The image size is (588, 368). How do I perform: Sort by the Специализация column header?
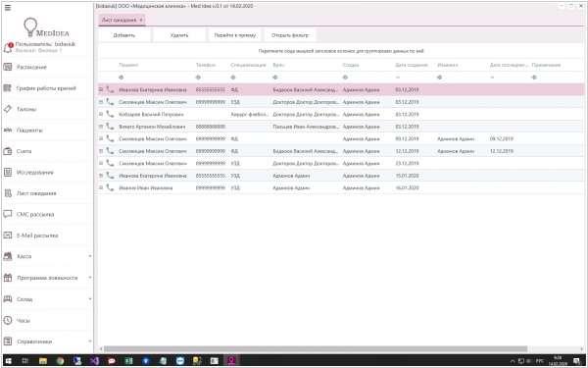click(x=248, y=65)
